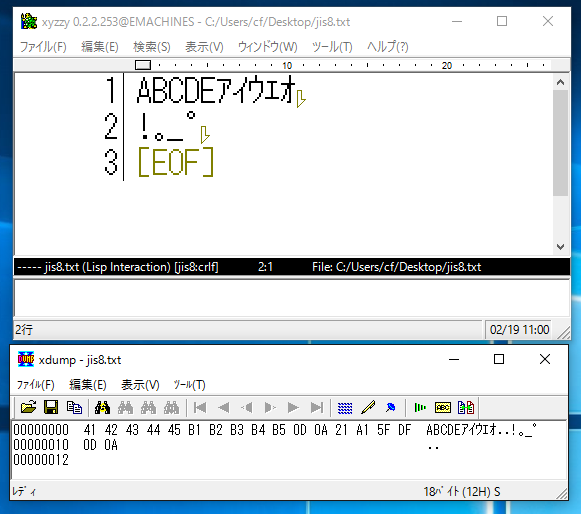Screen dimensions: 581x514
Task: Click the first grayed binoculars icon
Action: point(125,407)
